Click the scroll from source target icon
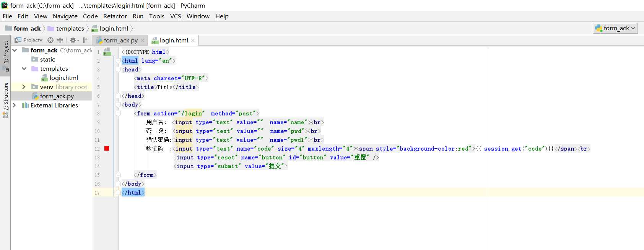Image resolution: width=644 pixels, height=250 pixels. coord(50,40)
